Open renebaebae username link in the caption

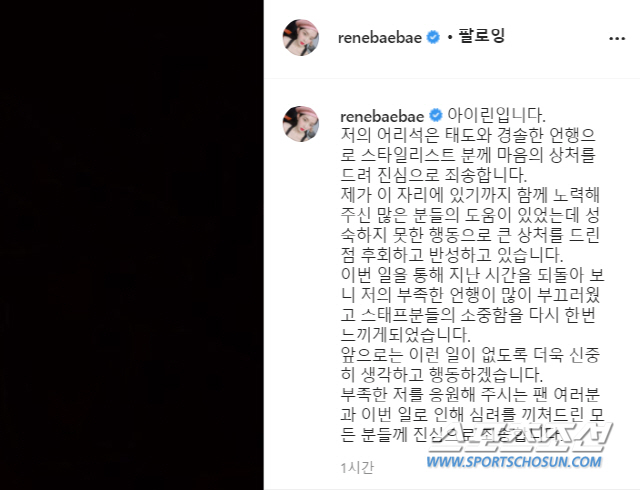coord(382,117)
